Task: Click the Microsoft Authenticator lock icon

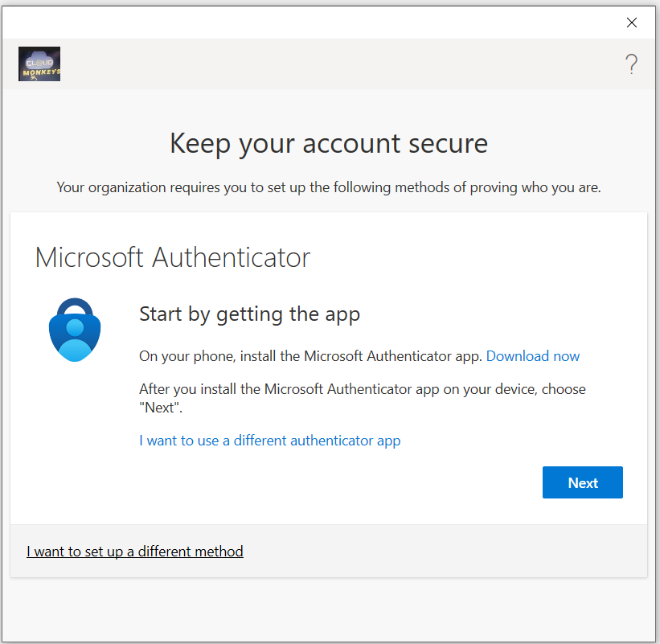Action: 75,330
